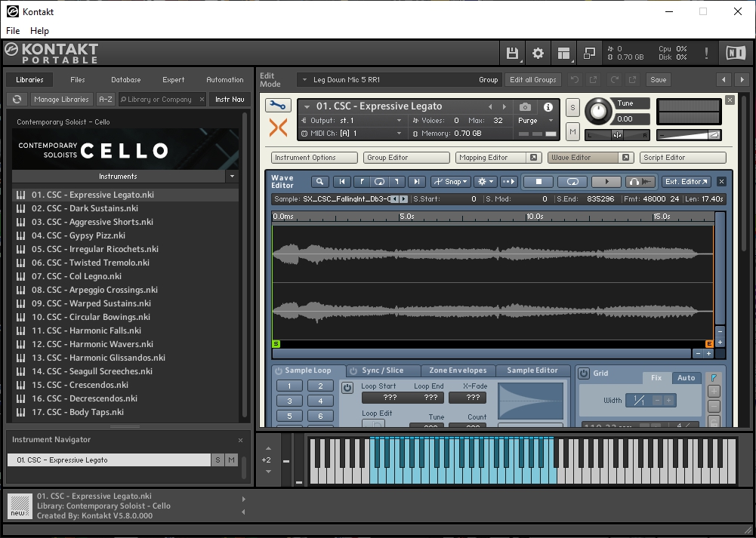Open the workspace layout panel icon
756x538 pixels.
[563, 53]
